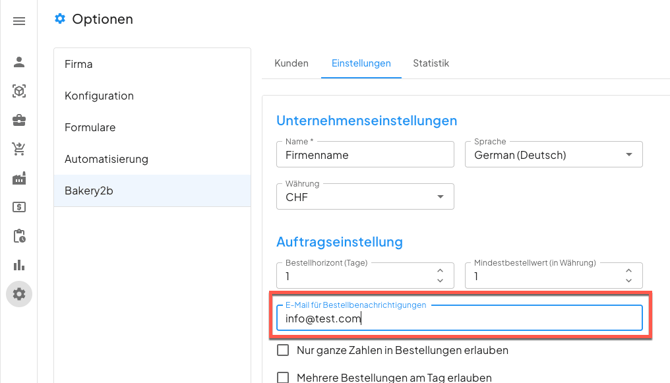The width and height of the screenshot is (670, 383).
Task: Increase Mindestbestellwert with up arrow
Action: click(629, 271)
